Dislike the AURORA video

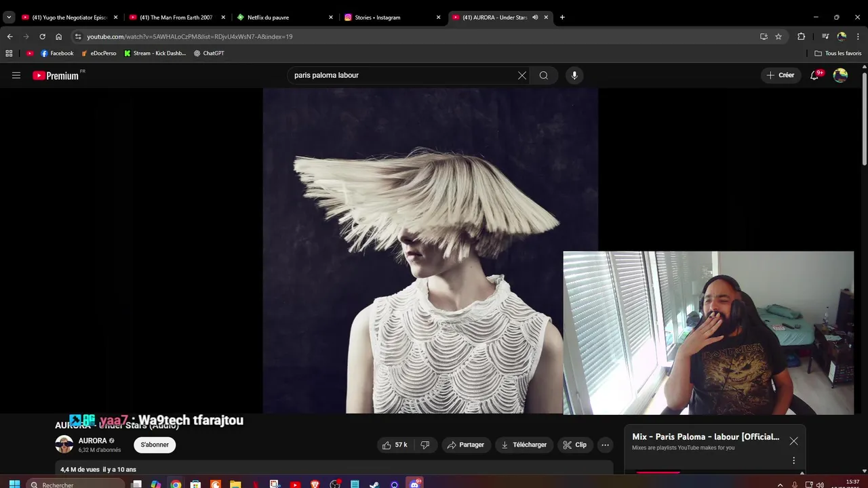(x=425, y=445)
